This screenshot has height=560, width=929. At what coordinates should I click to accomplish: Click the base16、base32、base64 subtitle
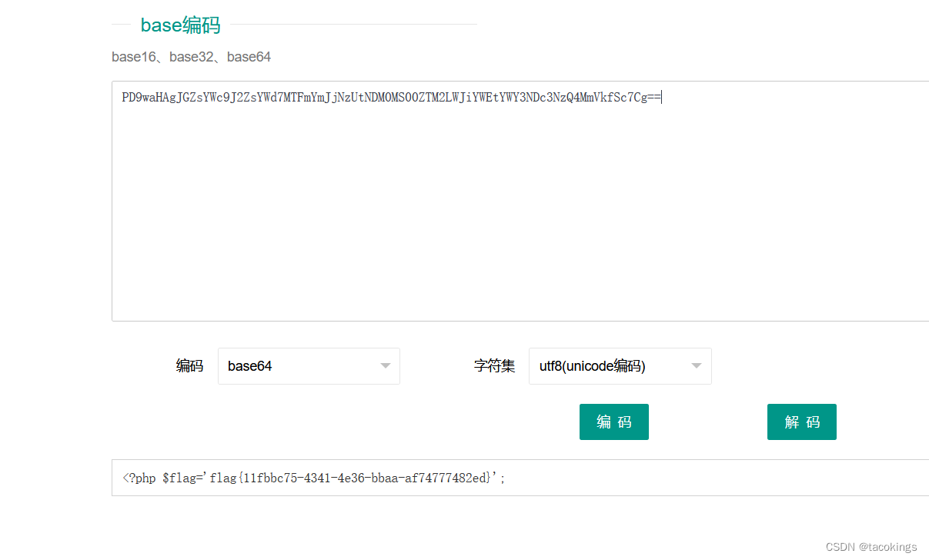click(x=191, y=57)
